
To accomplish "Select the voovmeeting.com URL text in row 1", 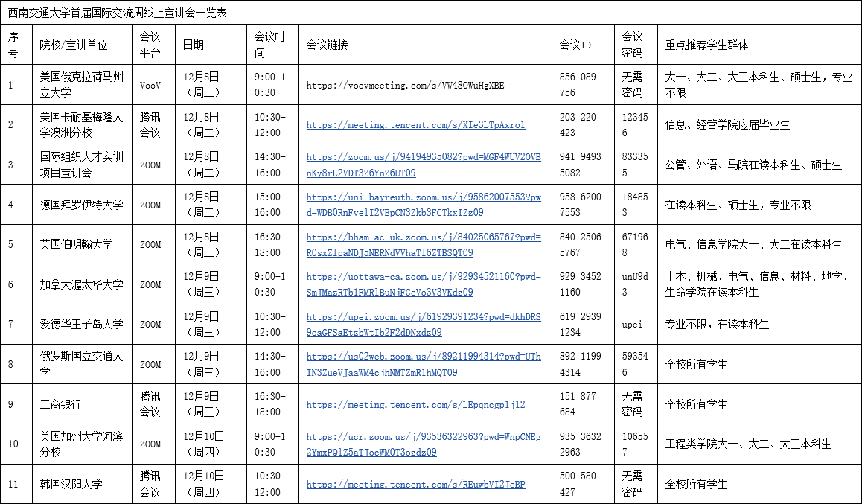I will point(405,86).
